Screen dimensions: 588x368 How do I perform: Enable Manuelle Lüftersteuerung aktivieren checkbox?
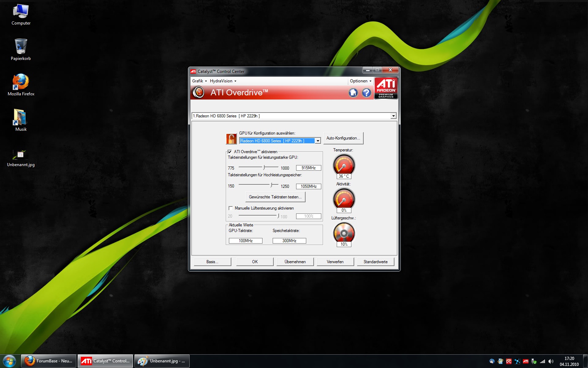(x=230, y=208)
